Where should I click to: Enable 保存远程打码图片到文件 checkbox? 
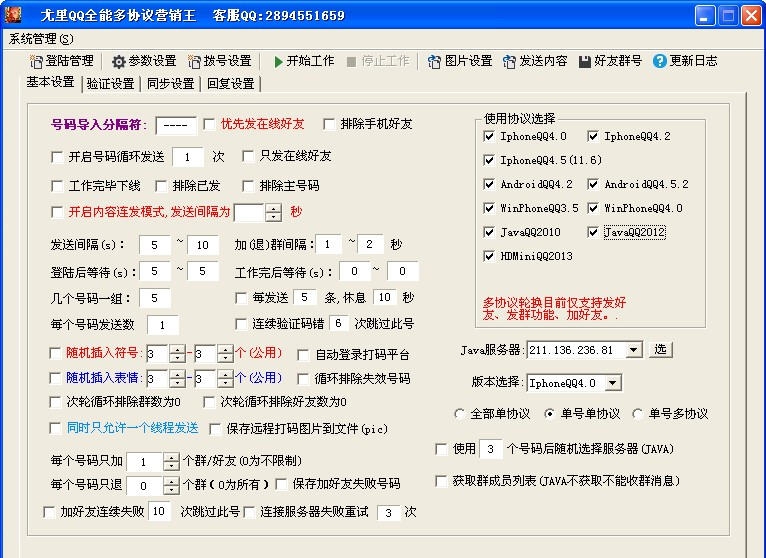215,429
